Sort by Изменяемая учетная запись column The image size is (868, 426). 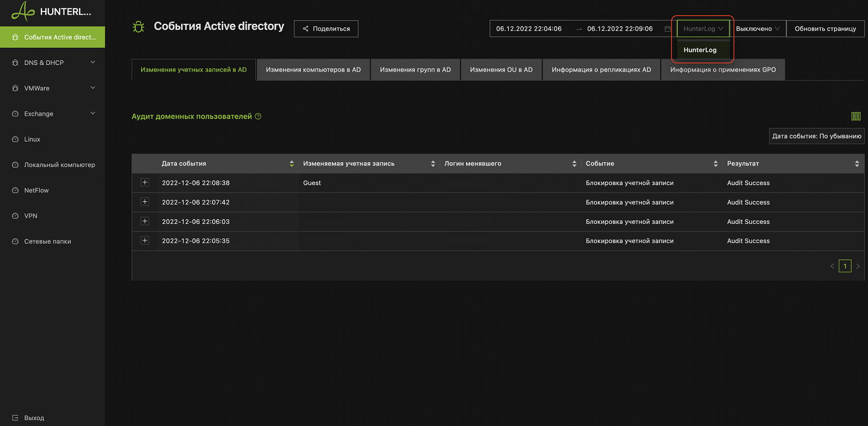pyautogui.click(x=433, y=164)
